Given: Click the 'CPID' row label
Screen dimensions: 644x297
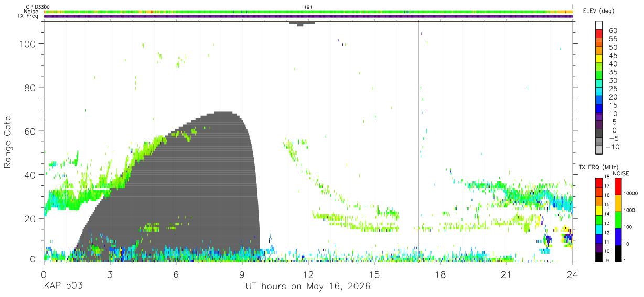Looking at the screenshot, I should (32, 7).
